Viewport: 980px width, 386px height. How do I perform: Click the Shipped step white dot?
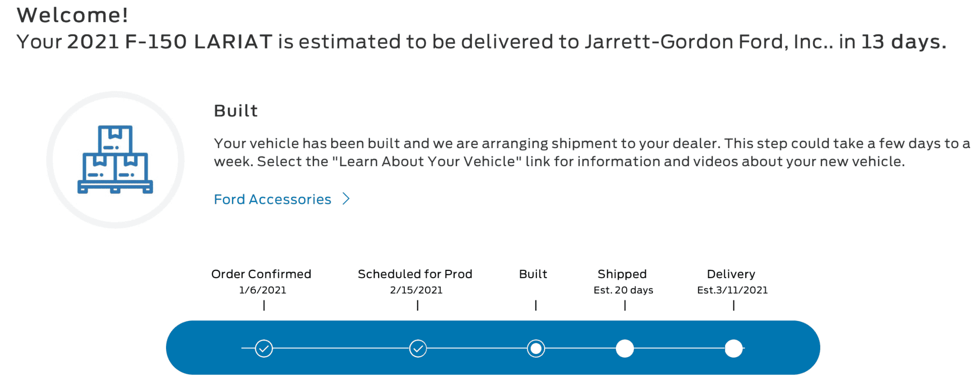tap(625, 349)
